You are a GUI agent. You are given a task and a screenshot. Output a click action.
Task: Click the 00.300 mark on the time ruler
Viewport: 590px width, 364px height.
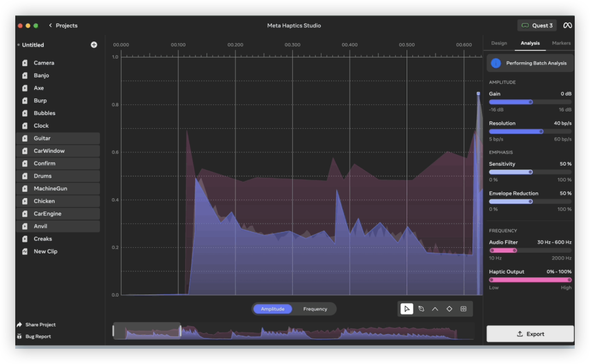[x=292, y=45]
